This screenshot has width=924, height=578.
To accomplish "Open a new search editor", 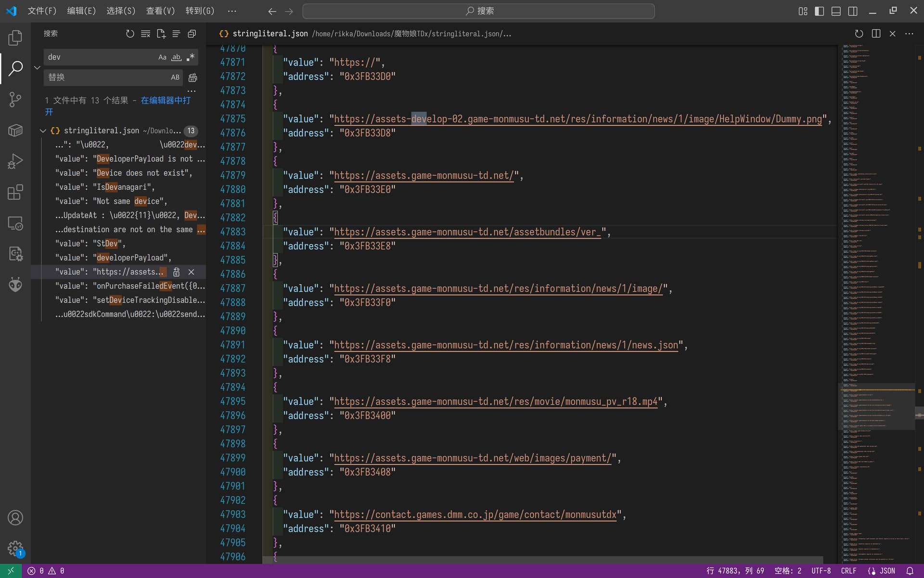I will (161, 34).
